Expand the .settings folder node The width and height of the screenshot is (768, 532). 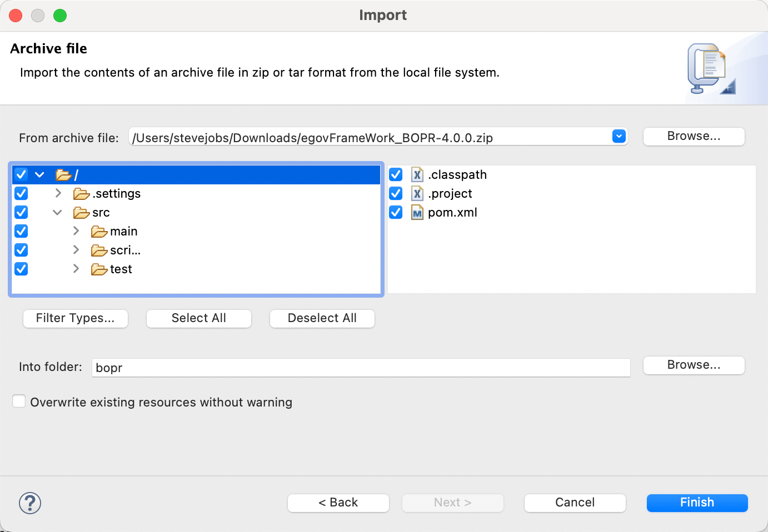tap(58, 194)
